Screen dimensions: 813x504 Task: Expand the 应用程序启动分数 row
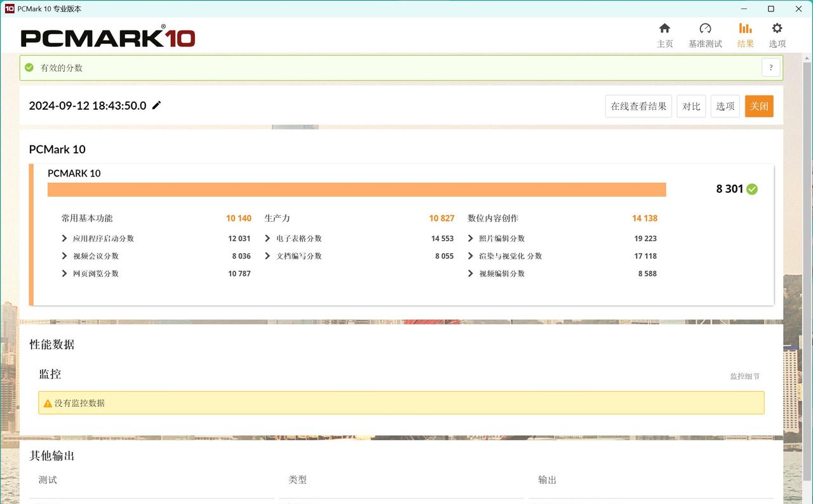[x=64, y=239]
